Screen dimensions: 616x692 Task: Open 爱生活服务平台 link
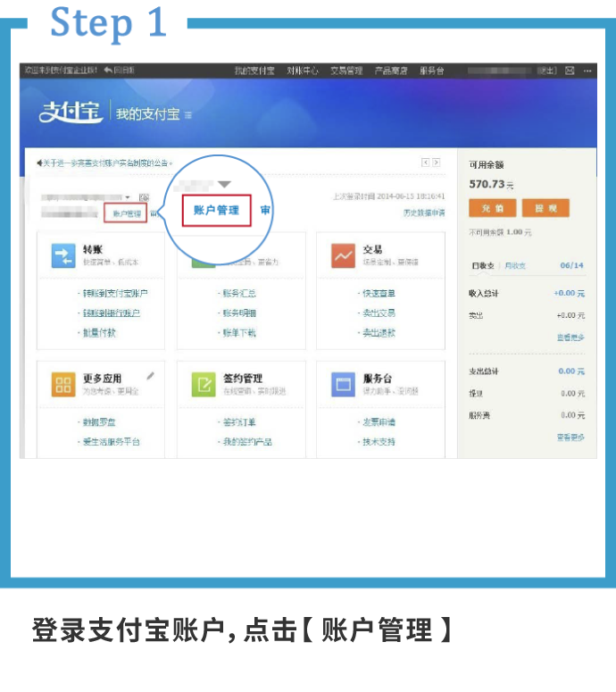pos(112,442)
